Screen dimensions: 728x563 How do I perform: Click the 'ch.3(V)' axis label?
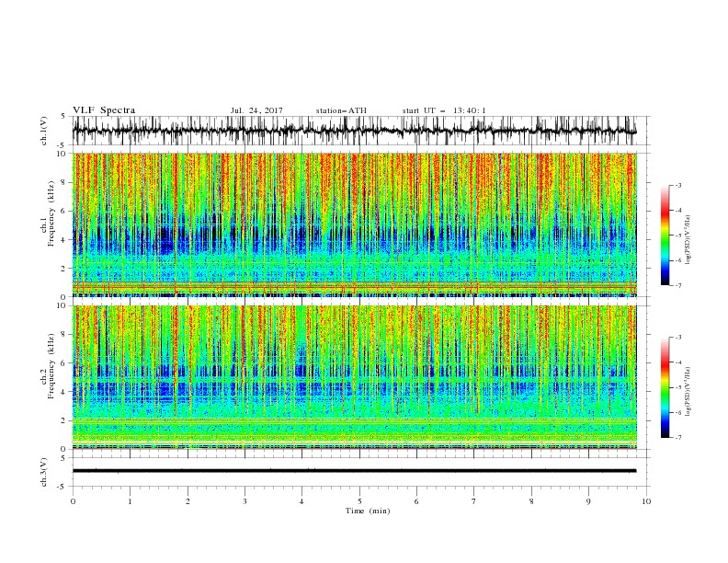click(x=44, y=472)
